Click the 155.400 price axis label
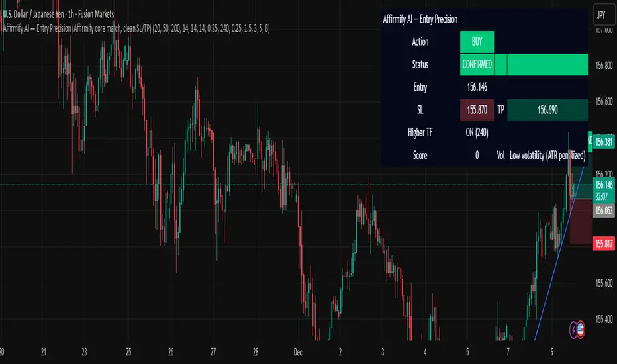 pyautogui.click(x=604, y=319)
